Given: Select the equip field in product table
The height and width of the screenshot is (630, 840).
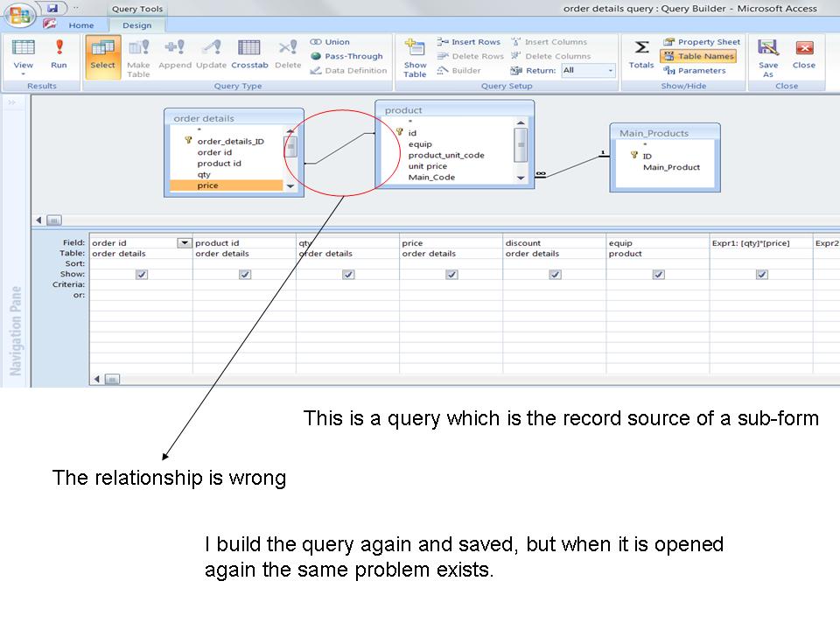Looking at the screenshot, I should [420, 144].
